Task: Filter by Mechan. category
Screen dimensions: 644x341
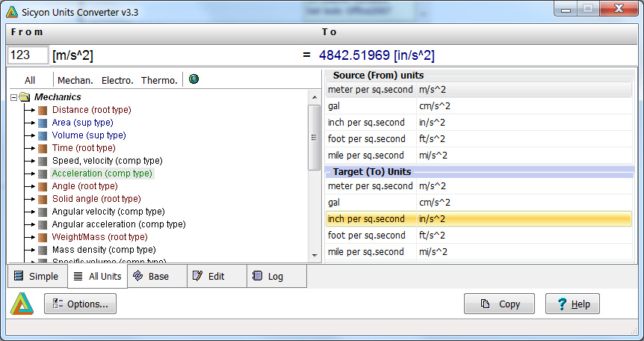Action: pos(75,80)
